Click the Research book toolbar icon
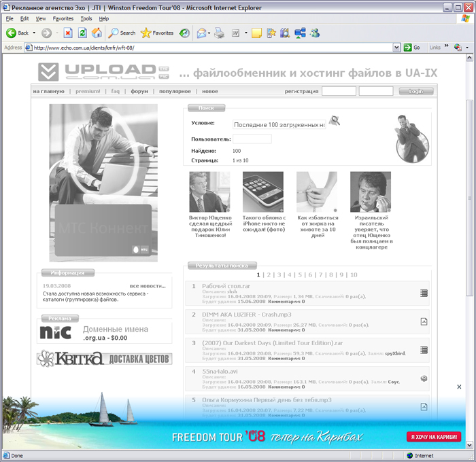Viewport: 476px width, 462px height. pos(285,33)
